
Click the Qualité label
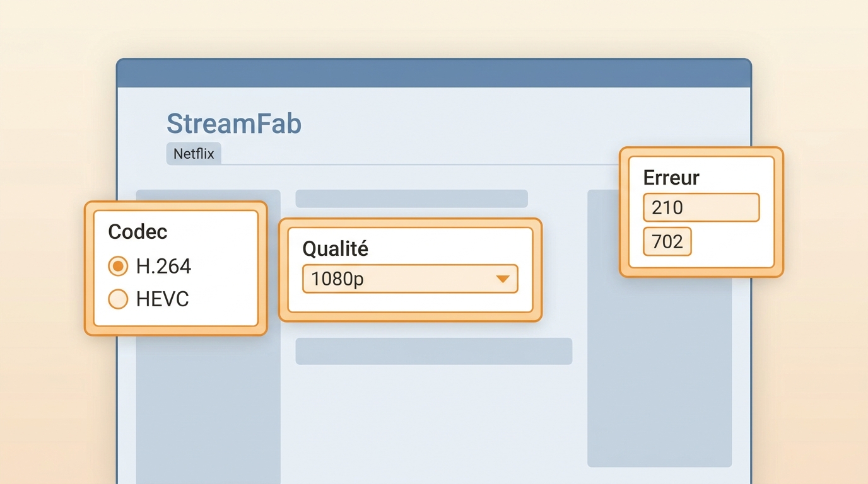click(x=335, y=248)
